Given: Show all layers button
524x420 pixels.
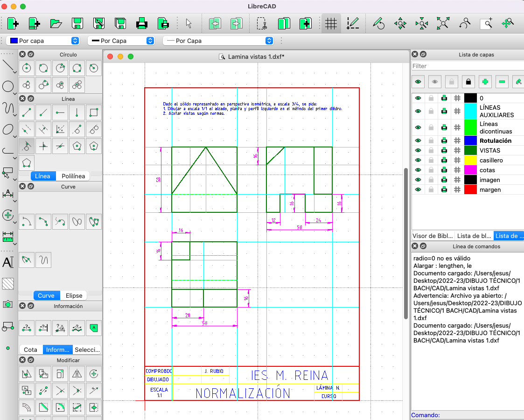Looking at the screenshot, I should pyautogui.click(x=418, y=82).
